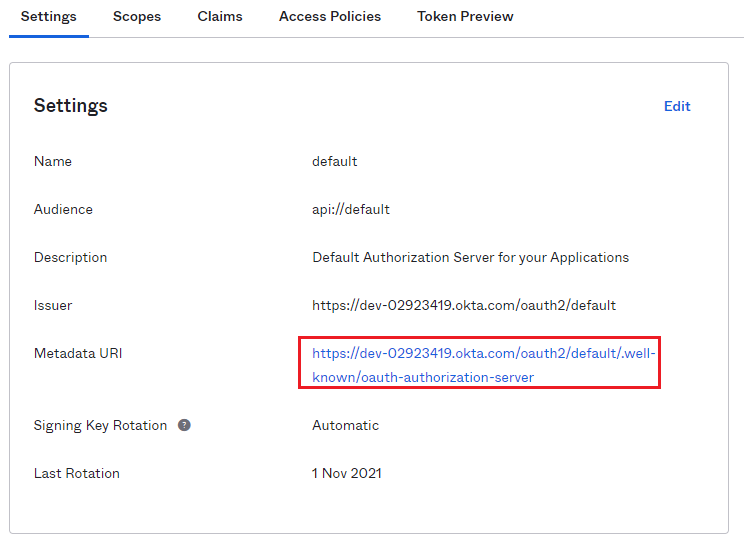Click the api://default audience value

coord(350,209)
